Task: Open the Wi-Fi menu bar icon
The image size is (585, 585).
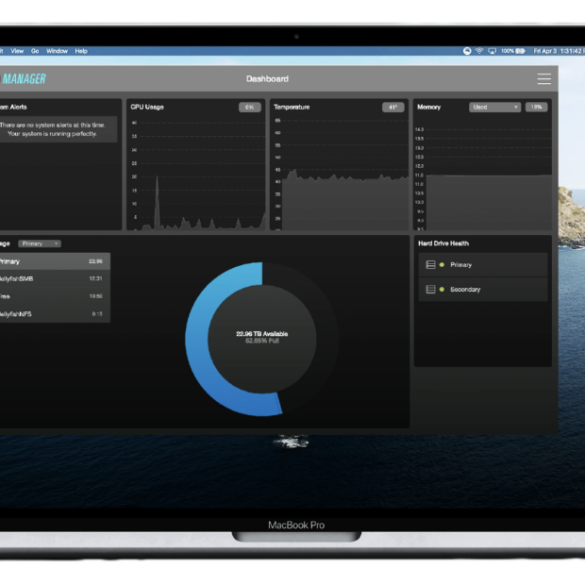Action: pos(479,51)
